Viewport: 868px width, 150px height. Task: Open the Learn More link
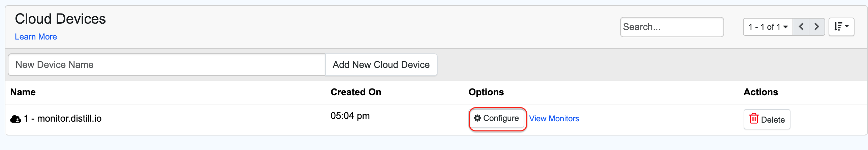(x=36, y=37)
